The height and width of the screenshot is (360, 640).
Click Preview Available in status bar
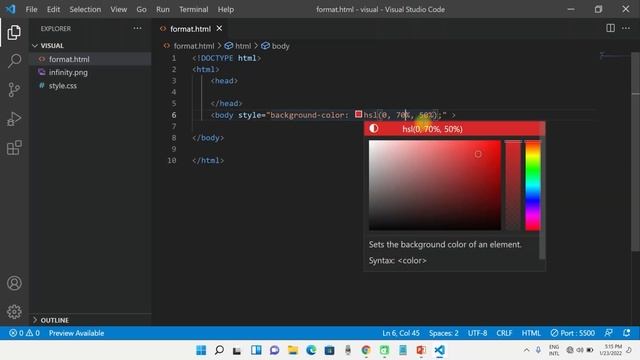click(76, 333)
